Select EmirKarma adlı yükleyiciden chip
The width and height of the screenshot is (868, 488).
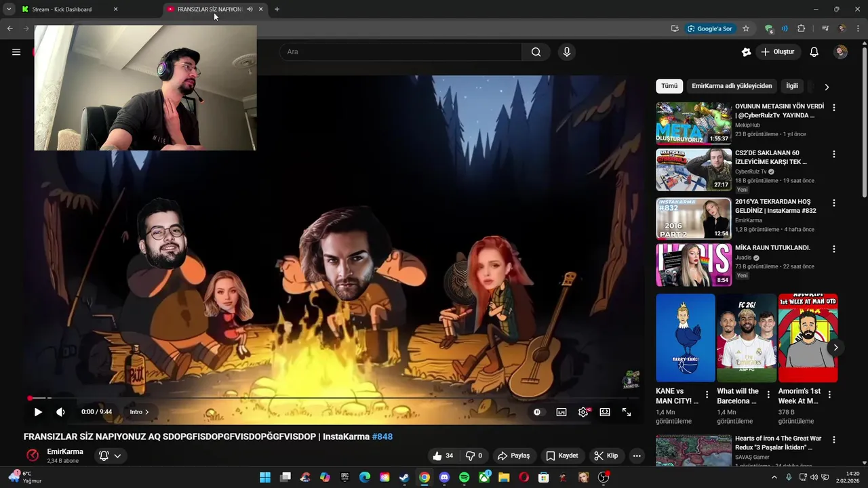tap(732, 86)
